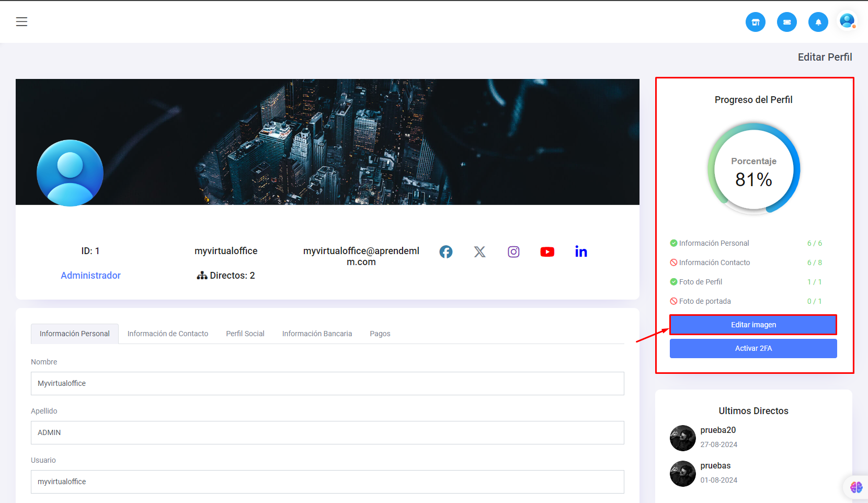Click the 81% profile progress circle
868x503 pixels.
(x=753, y=169)
